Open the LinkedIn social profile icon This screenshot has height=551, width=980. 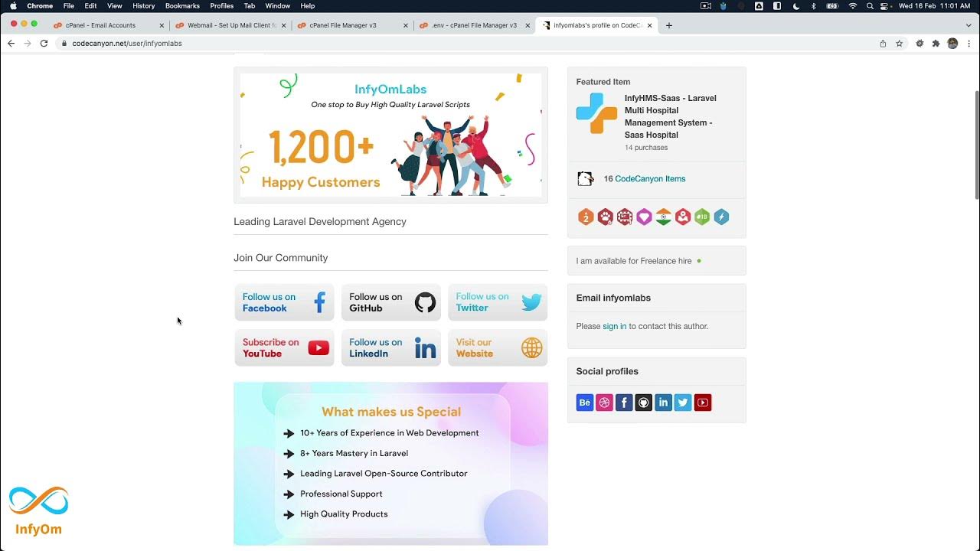pos(664,403)
